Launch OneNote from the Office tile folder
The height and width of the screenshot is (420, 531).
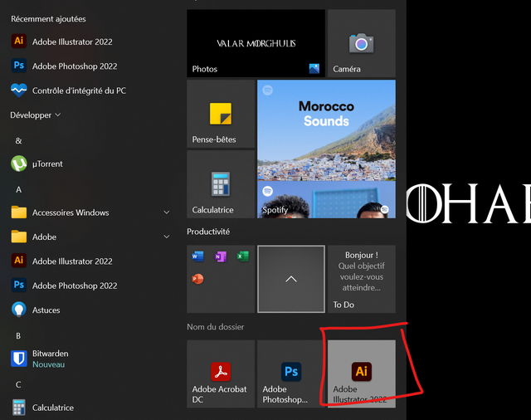[x=221, y=256]
